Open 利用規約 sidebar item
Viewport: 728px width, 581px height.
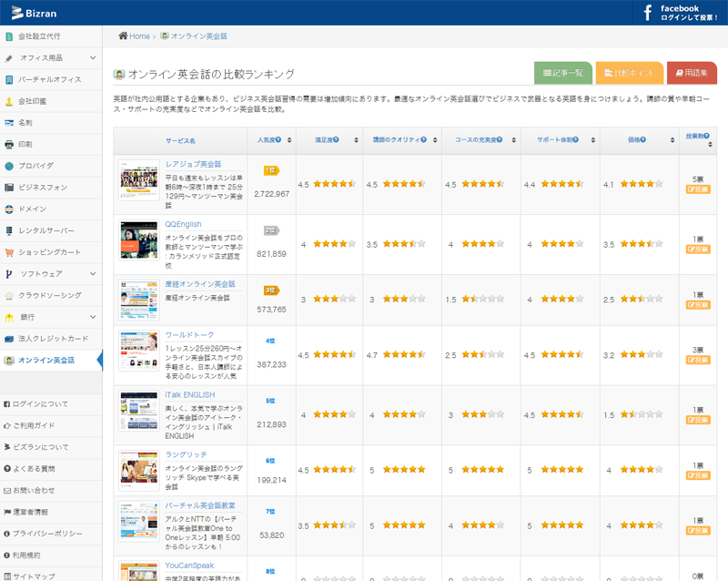(x=51, y=555)
